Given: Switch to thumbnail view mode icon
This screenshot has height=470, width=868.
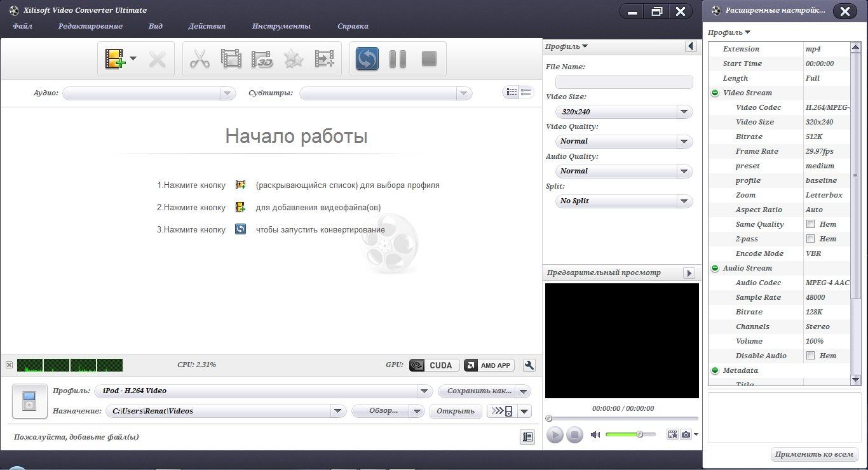Looking at the screenshot, I should (526, 92).
